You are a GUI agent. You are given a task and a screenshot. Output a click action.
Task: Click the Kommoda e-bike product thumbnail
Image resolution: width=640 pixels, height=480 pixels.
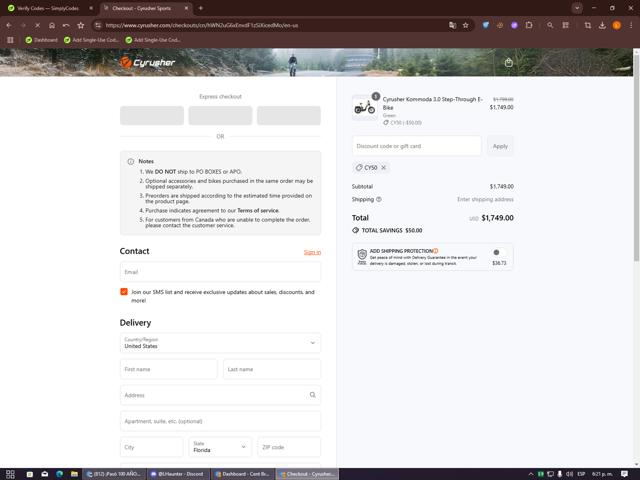point(364,108)
